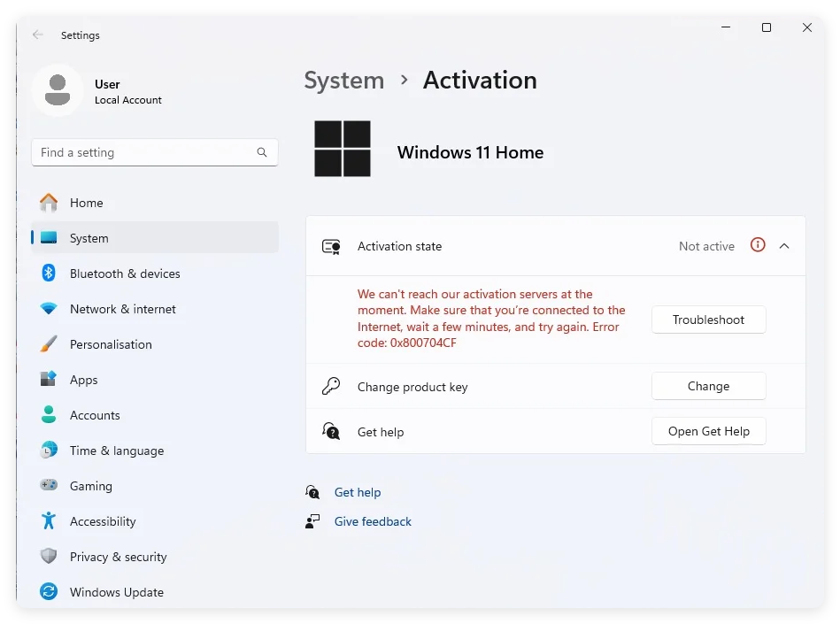Maximize the Settings window
The width and height of the screenshot is (840, 624).
click(767, 27)
